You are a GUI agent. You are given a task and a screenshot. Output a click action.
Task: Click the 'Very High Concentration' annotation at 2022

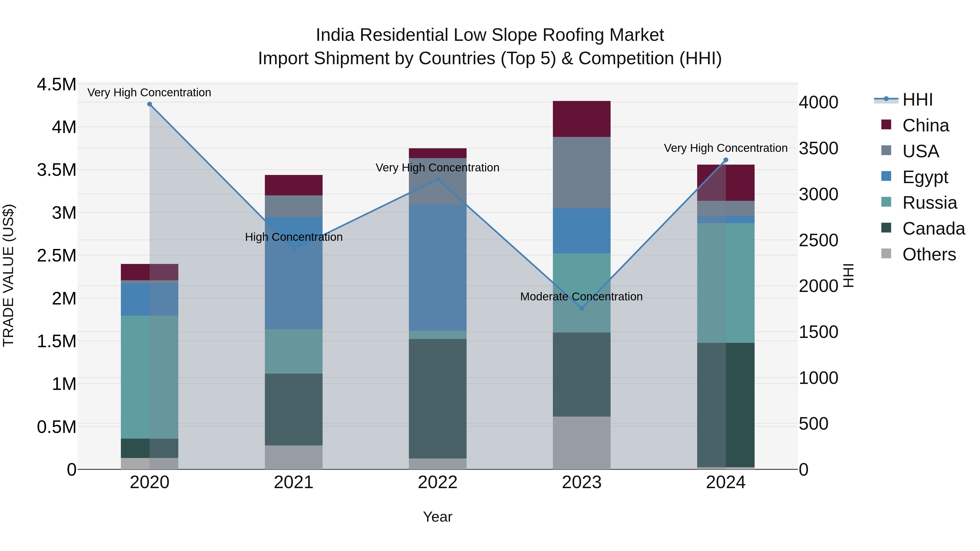pos(437,168)
